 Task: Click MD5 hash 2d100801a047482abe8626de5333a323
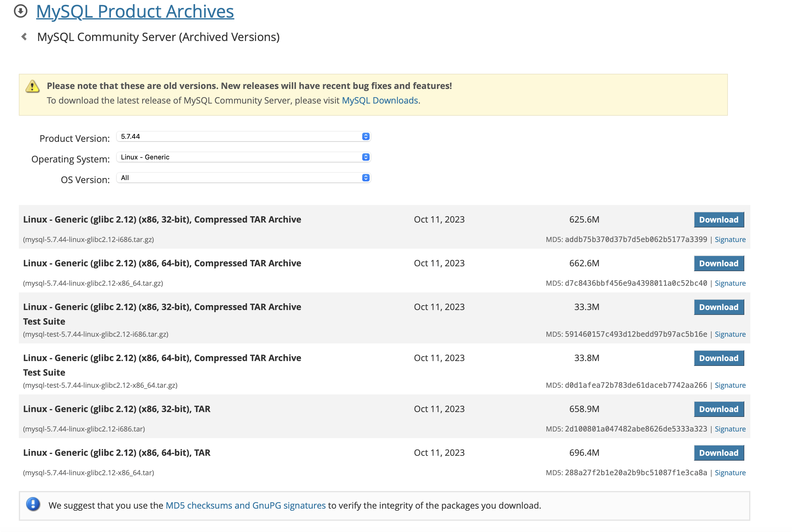click(x=636, y=429)
